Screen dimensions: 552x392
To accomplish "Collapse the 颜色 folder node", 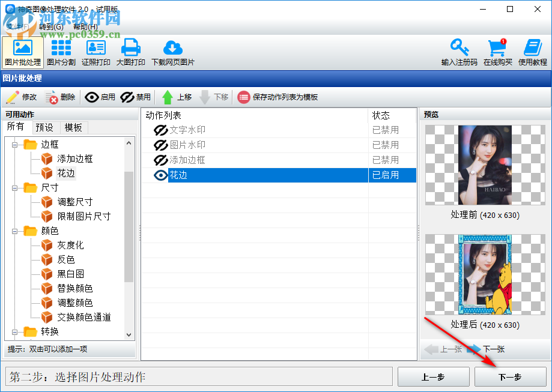I will click(x=14, y=231).
